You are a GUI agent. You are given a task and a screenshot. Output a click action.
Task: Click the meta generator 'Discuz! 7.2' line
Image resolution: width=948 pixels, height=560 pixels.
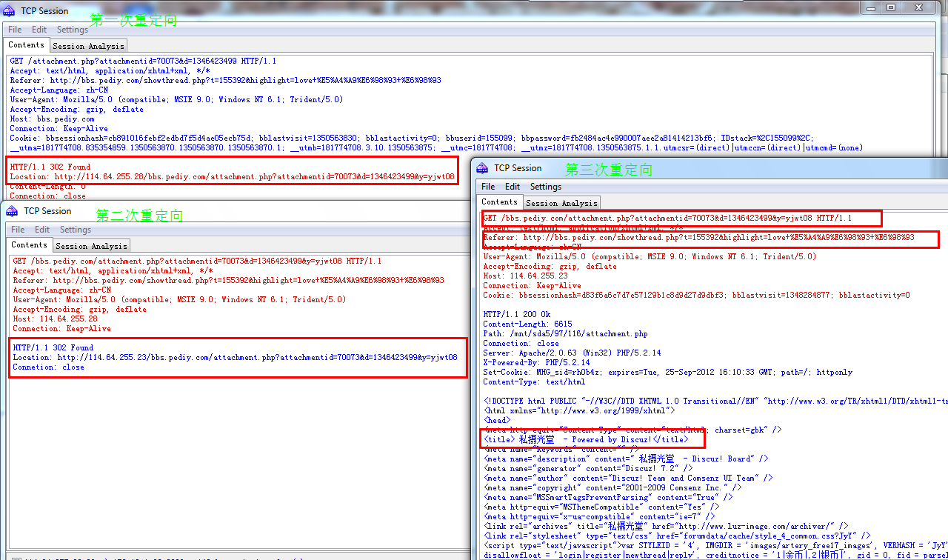click(588, 469)
